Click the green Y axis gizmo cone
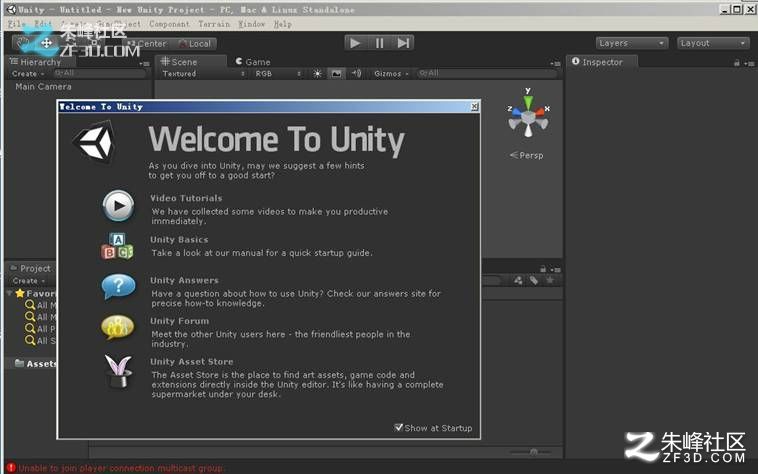Screen dimensions: 758x474 pyautogui.click(x=528, y=102)
